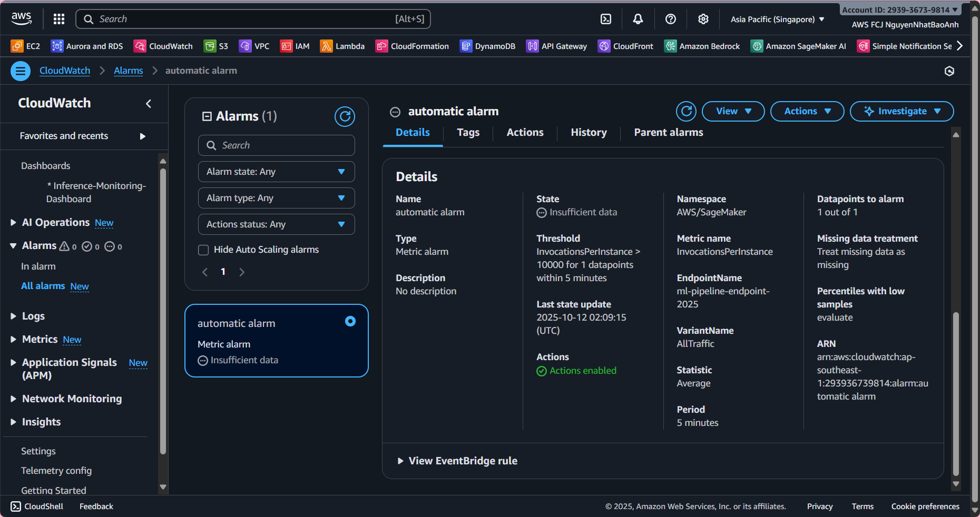Open region selector Asia Pacific (Singapore)

[x=777, y=19]
